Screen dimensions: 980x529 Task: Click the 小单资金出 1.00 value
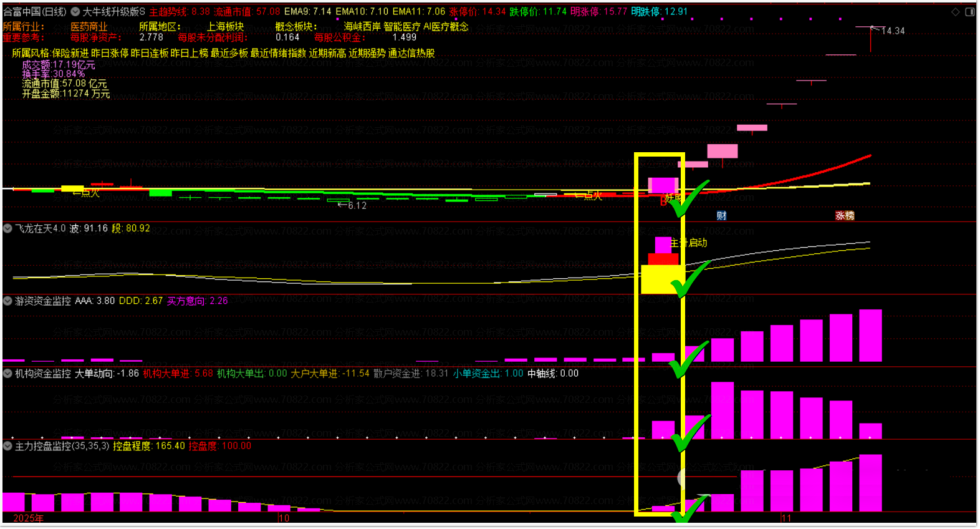click(488, 373)
